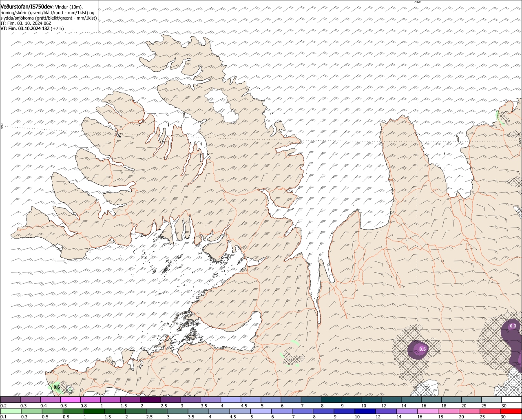
Task: Click the 'IT: Fim. 03. 10. 2024 06Z' line
Action: tap(25, 24)
